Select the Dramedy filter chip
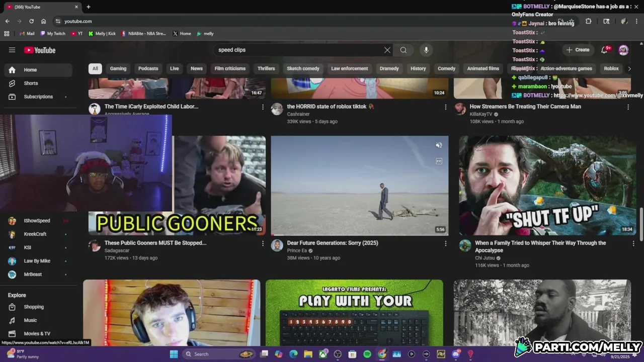The width and height of the screenshot is (644, 362). point(389,68)
